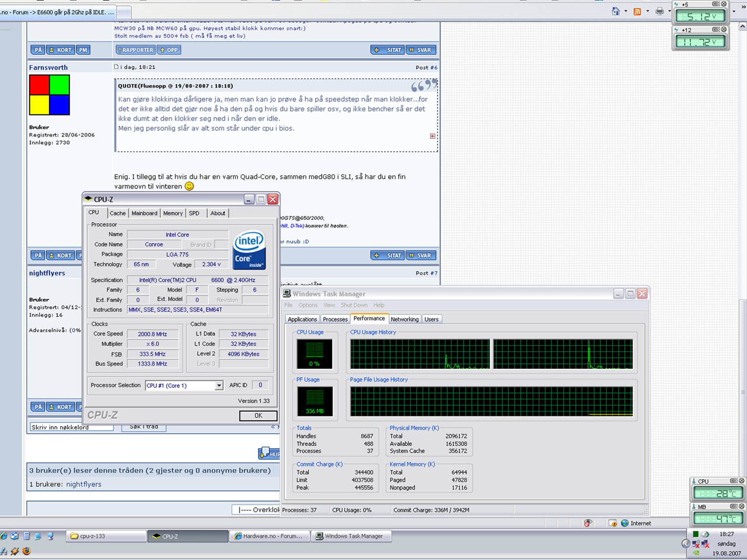Open Farnsworth's user profile link

pos(48,68)
